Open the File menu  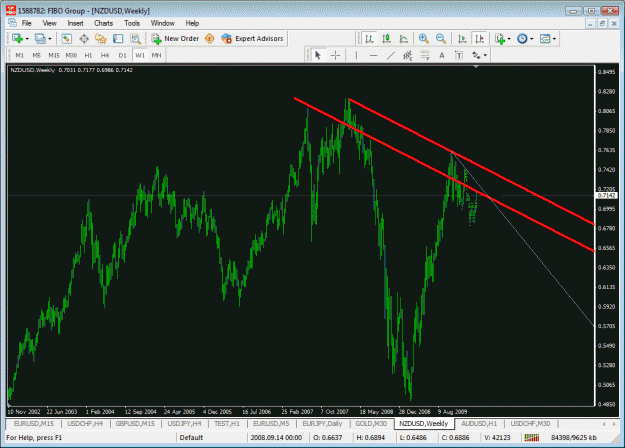click(x=26, y=23)
